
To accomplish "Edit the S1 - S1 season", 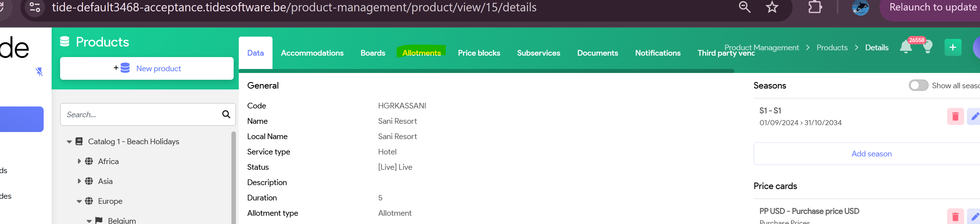I will [975, 117].
